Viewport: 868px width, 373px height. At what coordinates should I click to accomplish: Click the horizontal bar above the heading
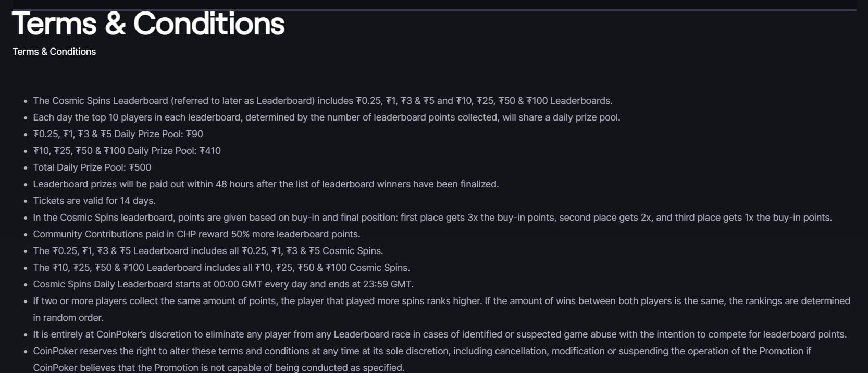[x=434, y=10]
